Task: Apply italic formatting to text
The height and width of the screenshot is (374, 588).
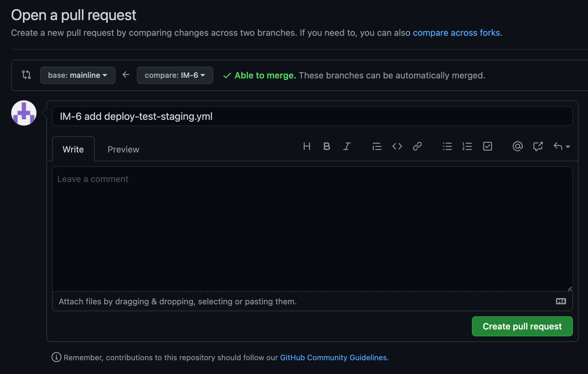Action: point(347,147)
